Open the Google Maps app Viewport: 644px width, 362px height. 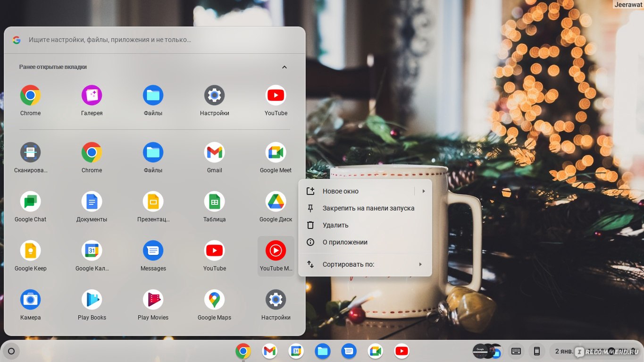click(x=215, y=300)
